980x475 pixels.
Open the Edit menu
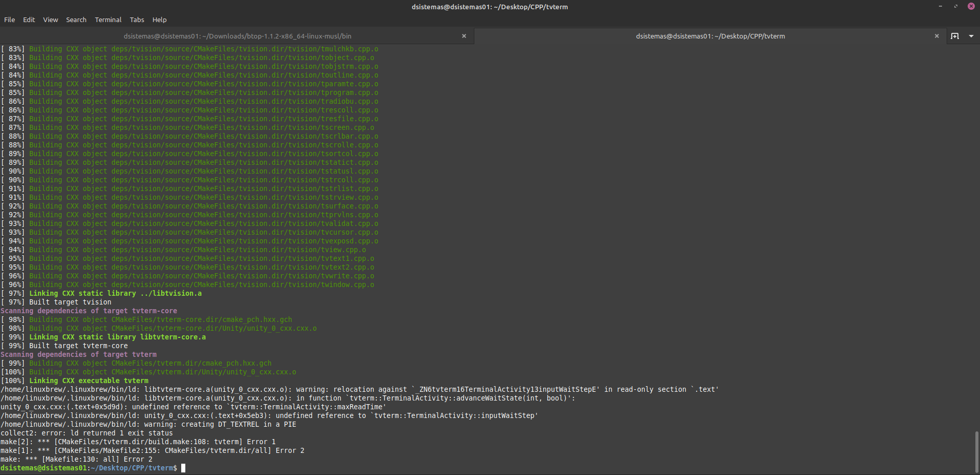(28, 20)
